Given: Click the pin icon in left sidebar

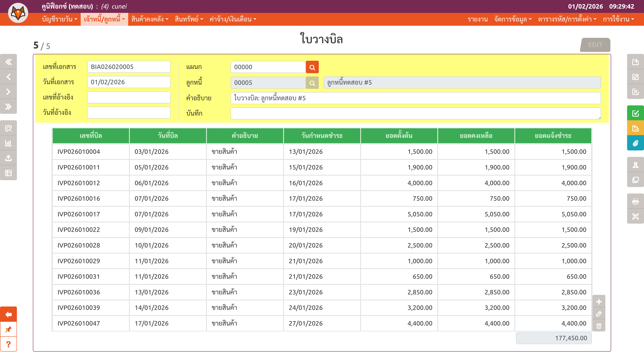Looking at the screenshot, I should tap(8, 329).
